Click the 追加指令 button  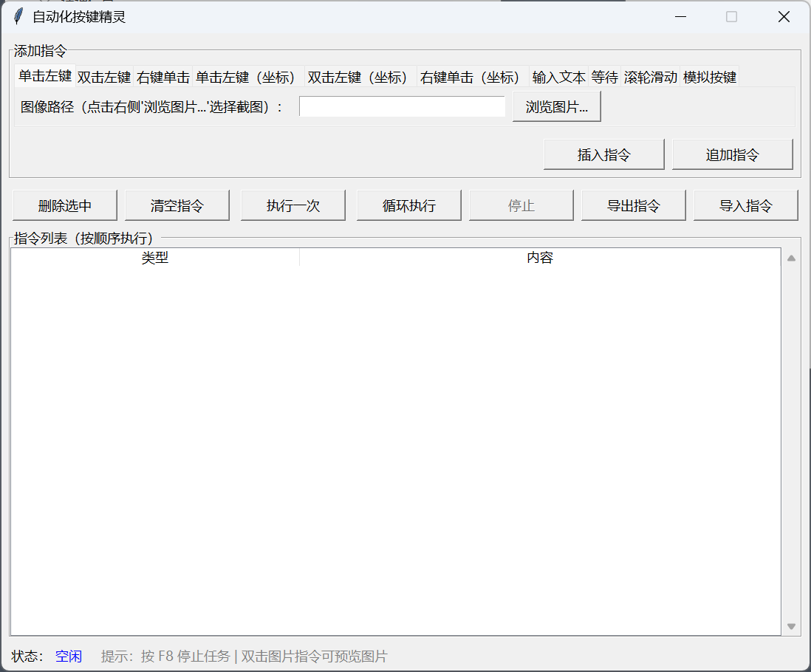tap(732, 154)
